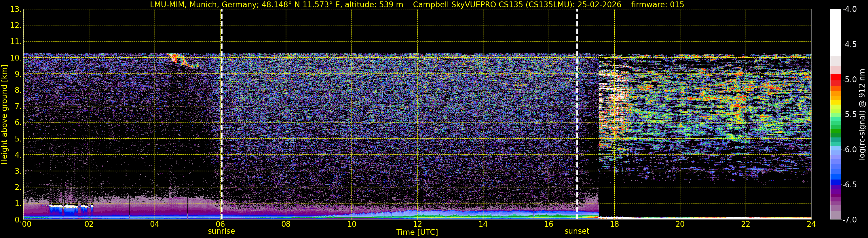Click the colorbar label -7.0
Image resolution: width=868 pixels, height=238 pixels.
(850, 220)
